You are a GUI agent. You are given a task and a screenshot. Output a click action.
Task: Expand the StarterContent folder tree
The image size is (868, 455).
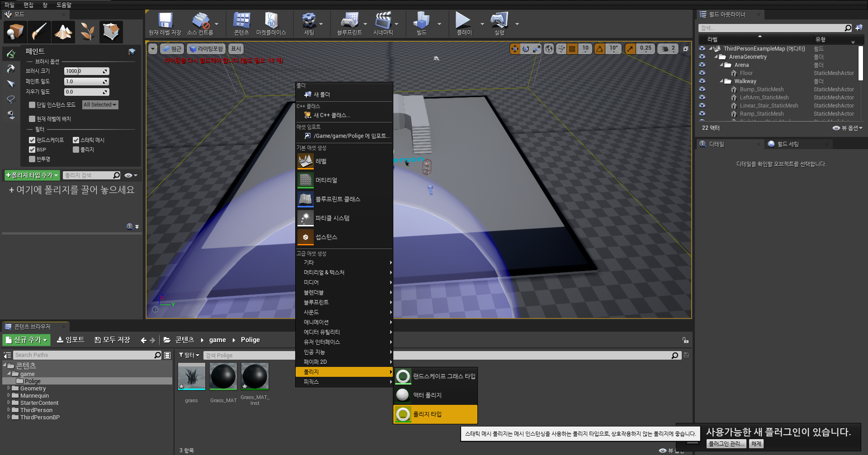pyautogui.click(x=9, y=403)
